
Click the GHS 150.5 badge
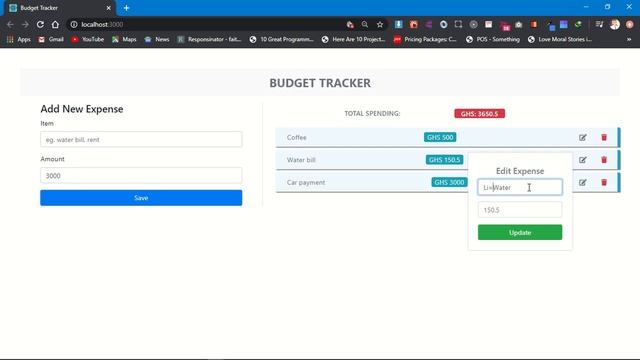pos(444,160)
